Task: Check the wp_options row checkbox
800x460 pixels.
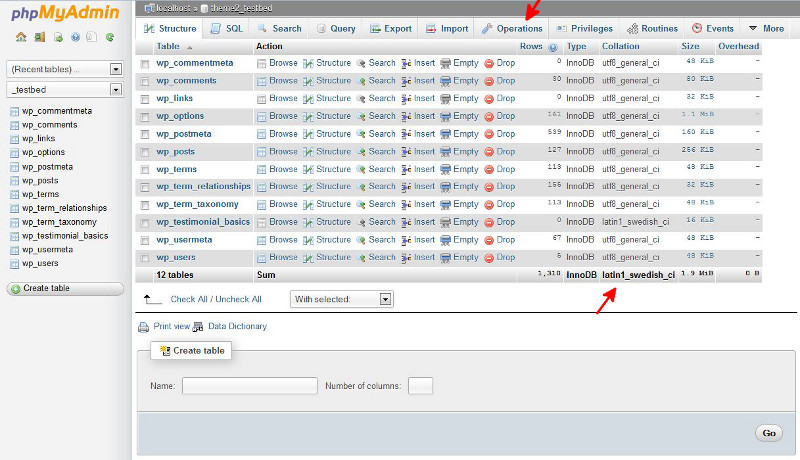Action: pos(145,117)
